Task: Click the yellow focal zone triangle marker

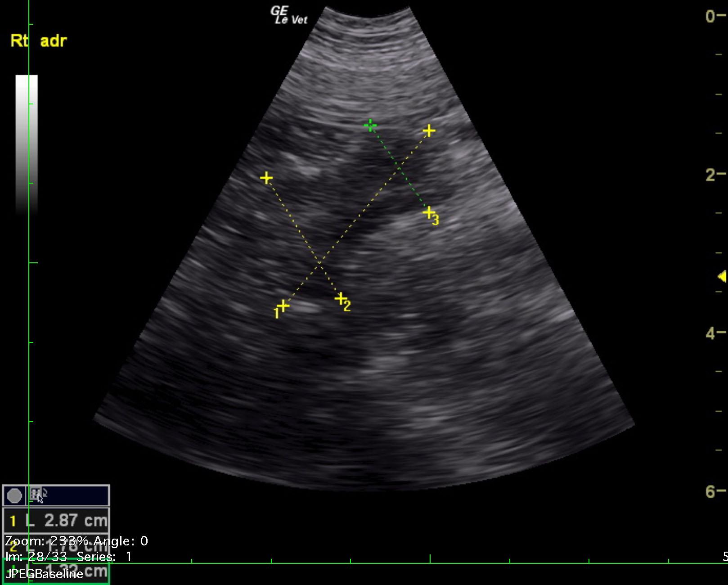Action: click(x=722, y=276)
